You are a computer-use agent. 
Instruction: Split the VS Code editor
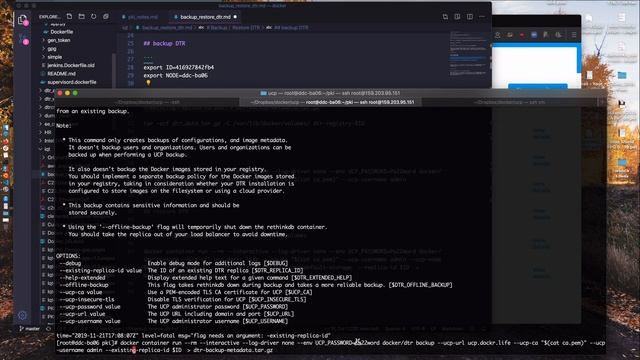click(x=470, y=17)
